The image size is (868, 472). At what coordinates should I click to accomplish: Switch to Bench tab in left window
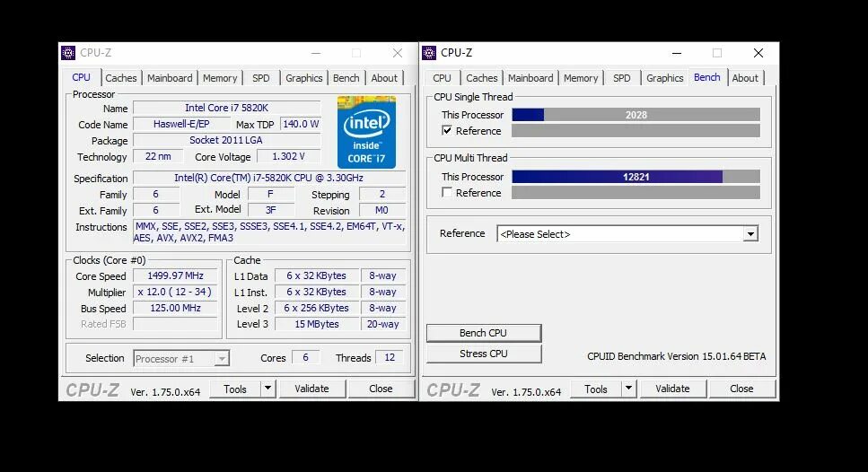click(346, 78)
